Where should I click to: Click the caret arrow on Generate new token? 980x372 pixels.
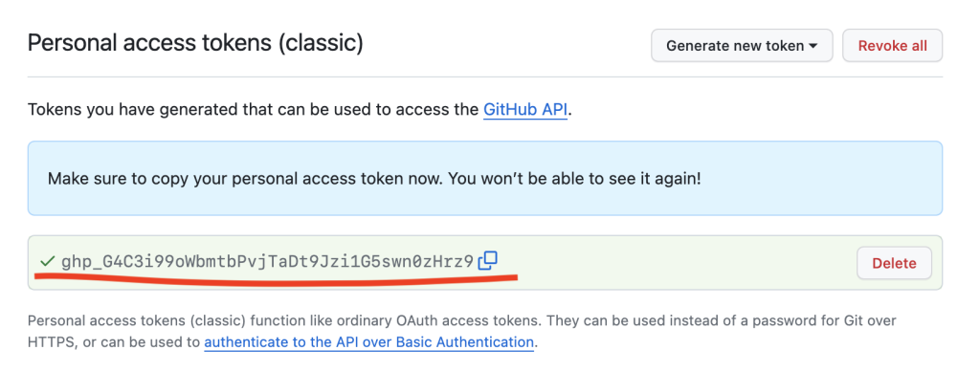(x=813, y=46)
